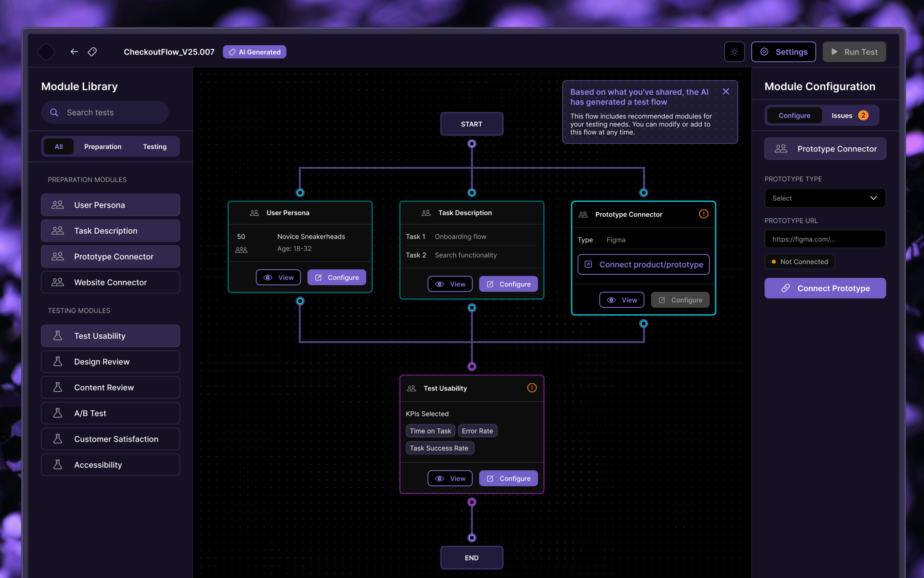
Task: Select Accessibility module in library
Action: pyautogui.click(x=110, y=465)
